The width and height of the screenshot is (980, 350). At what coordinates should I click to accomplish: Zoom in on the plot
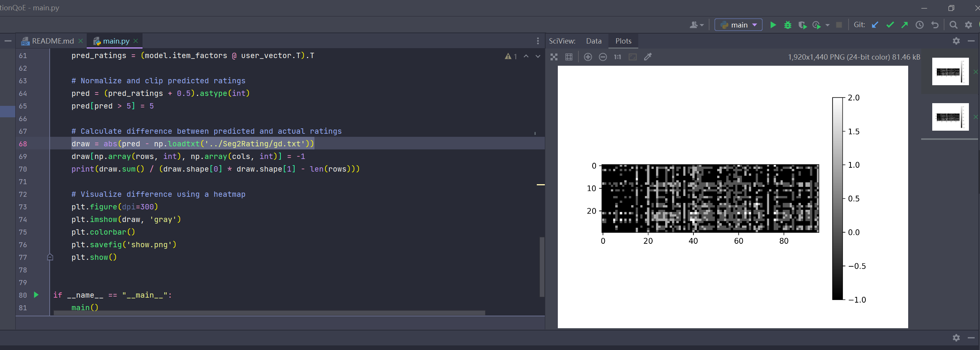588,57
